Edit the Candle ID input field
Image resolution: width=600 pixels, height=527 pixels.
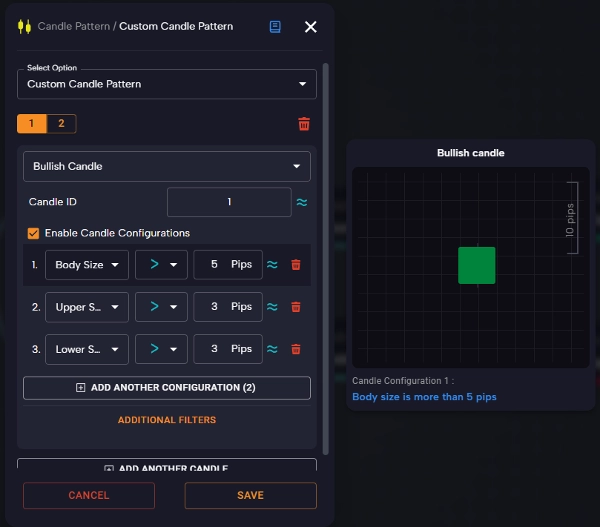(229, 202)
